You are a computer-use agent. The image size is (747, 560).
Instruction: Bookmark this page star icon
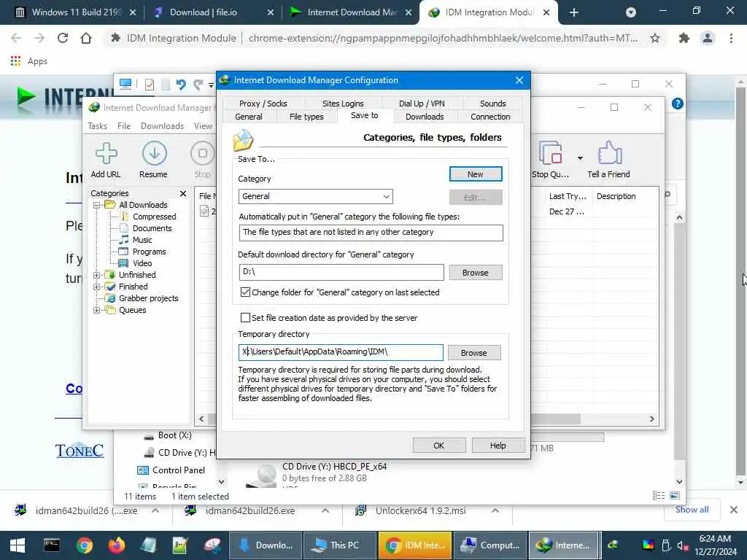[655, 38]
